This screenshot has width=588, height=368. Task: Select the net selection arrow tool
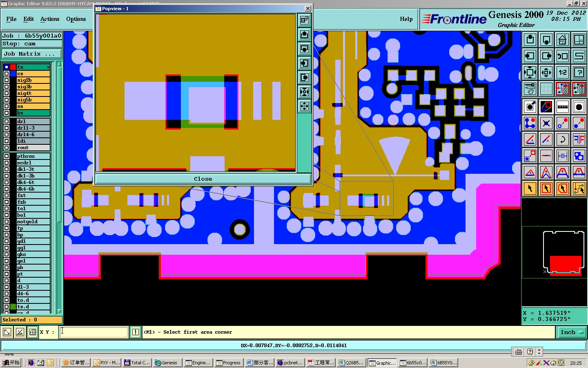pyautogui.click(x=579, y=188)
